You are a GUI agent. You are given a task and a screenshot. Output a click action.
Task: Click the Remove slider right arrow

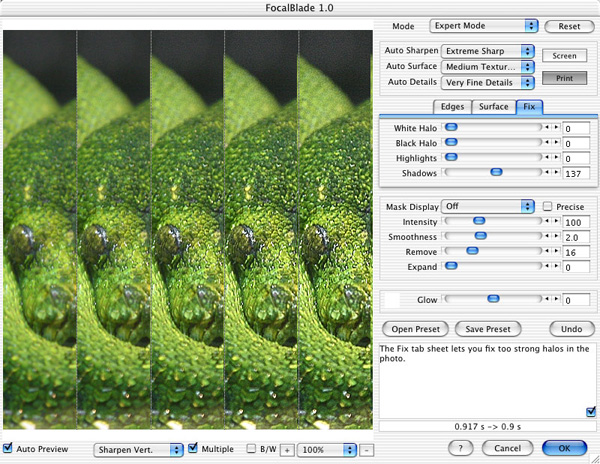(x=554, y=252)
